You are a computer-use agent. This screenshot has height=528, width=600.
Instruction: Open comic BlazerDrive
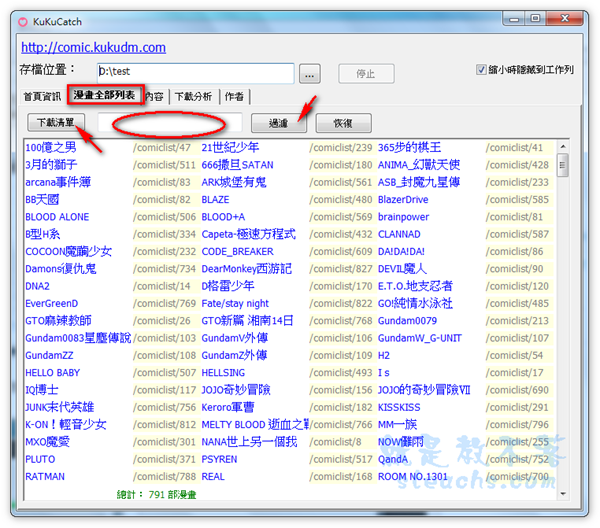[x=403, y=200]
